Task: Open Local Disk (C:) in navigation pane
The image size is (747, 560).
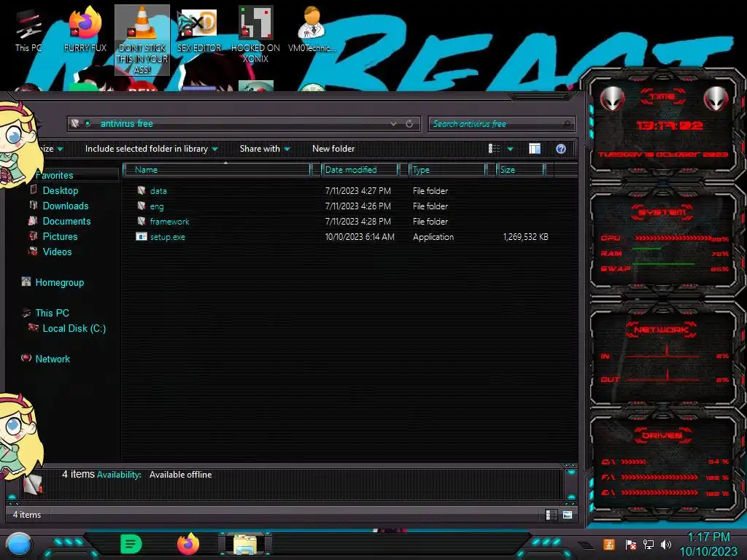Action: 74,328
